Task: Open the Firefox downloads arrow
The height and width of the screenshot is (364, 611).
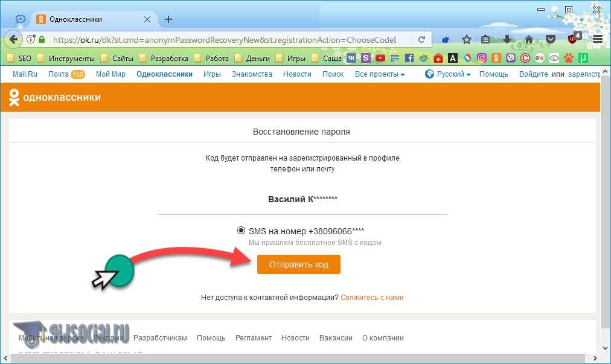Action: (507, 40)
